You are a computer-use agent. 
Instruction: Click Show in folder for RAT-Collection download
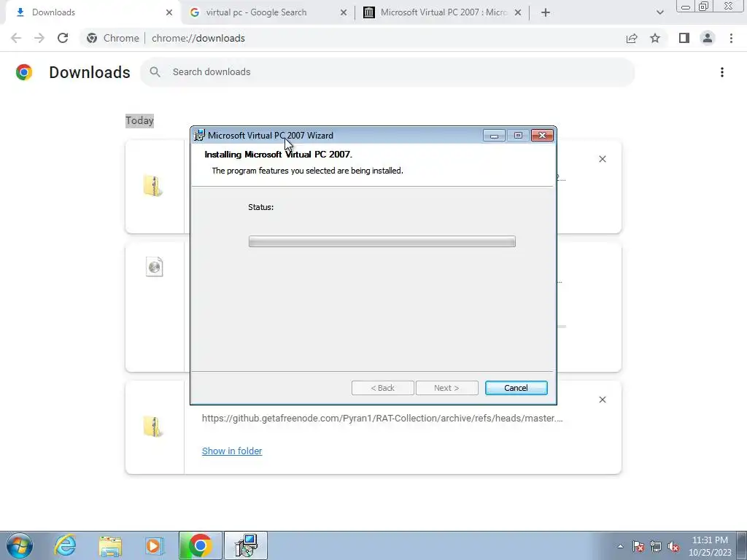click(232, 451)
